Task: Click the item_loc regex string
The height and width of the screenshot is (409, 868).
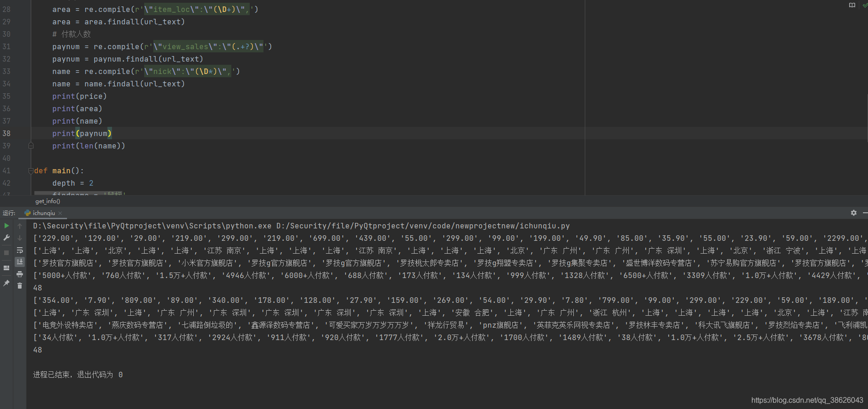Action: click(197, 9)
